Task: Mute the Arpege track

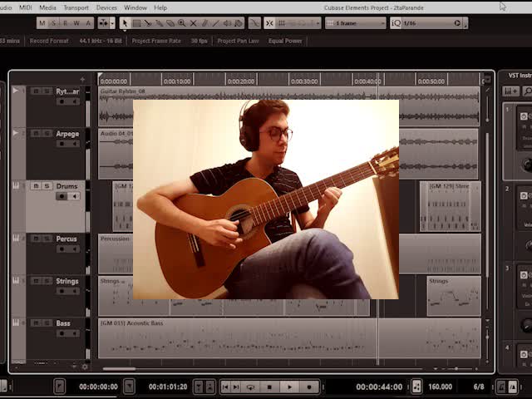Action: 36,133
